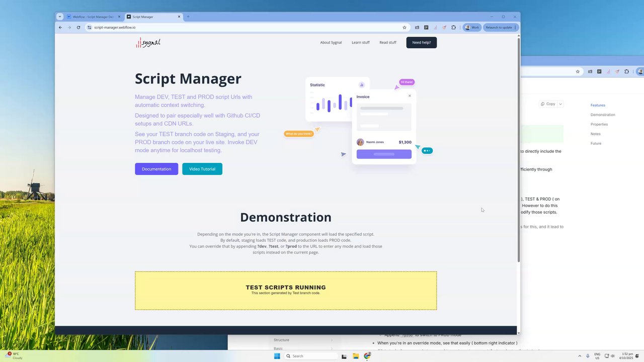The image size is (644, 362).
Task: Click the pink bars extension icon in front window
Action: [x=435, y=27]
